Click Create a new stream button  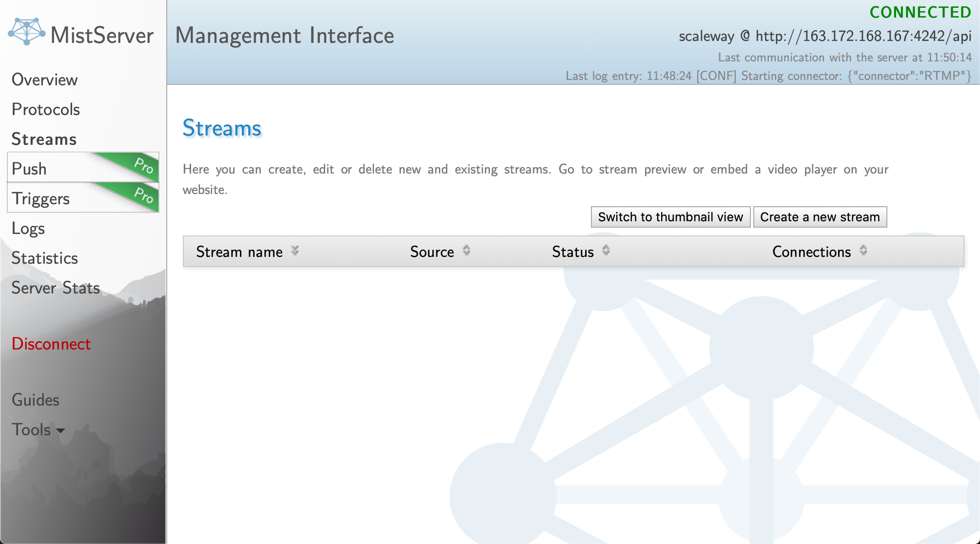pos(820,217)
